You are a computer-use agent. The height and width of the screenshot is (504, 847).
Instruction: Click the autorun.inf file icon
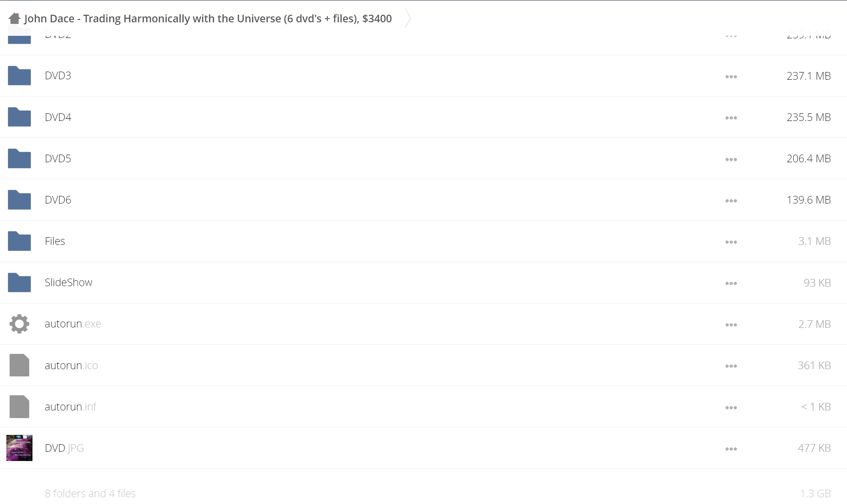[19, 407]
